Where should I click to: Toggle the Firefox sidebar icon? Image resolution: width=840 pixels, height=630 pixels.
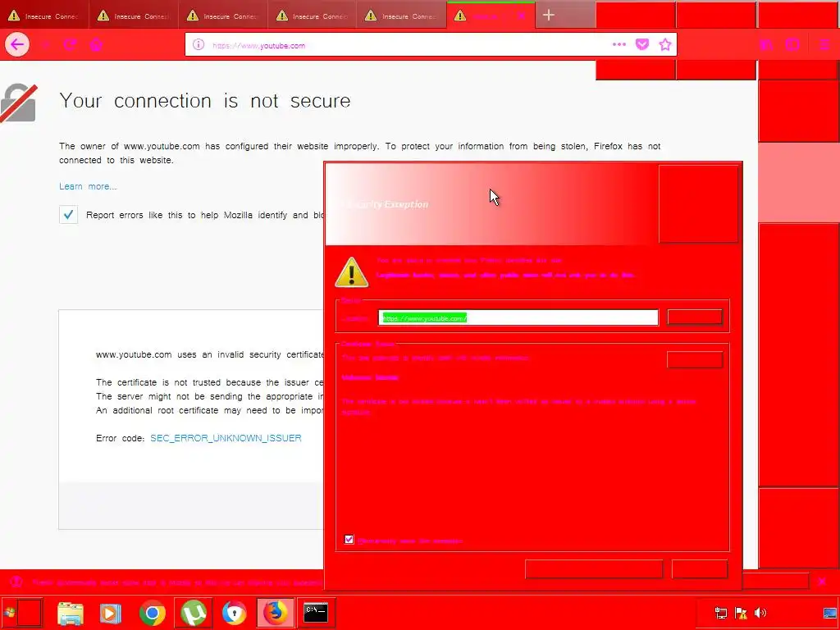pos(792,44)
